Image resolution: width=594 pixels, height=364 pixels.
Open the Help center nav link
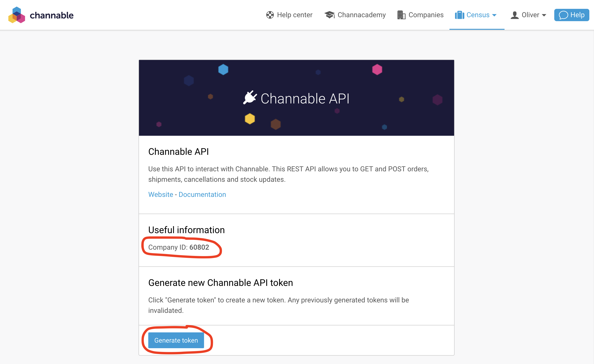[295, 15]
